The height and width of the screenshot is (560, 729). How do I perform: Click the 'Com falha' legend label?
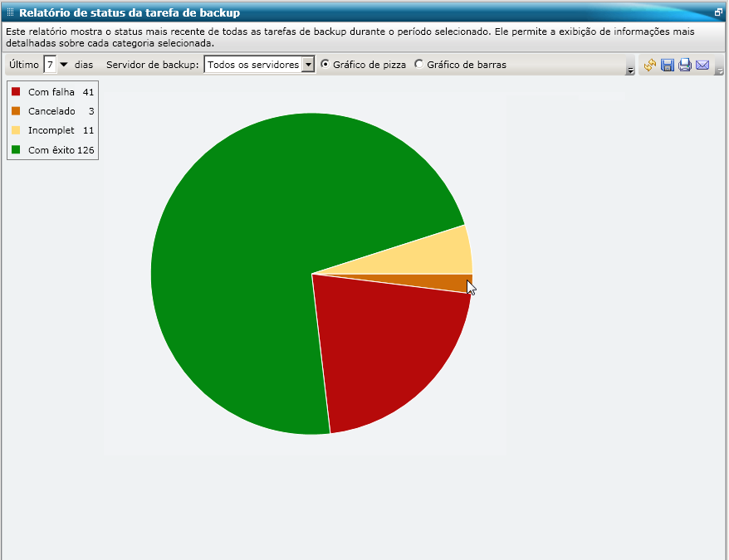pos(51,92)
